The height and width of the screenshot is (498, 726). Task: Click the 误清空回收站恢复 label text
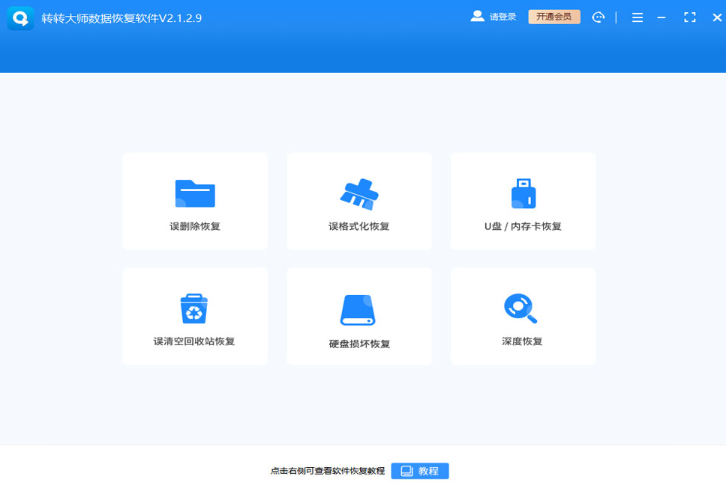(194, 342)
